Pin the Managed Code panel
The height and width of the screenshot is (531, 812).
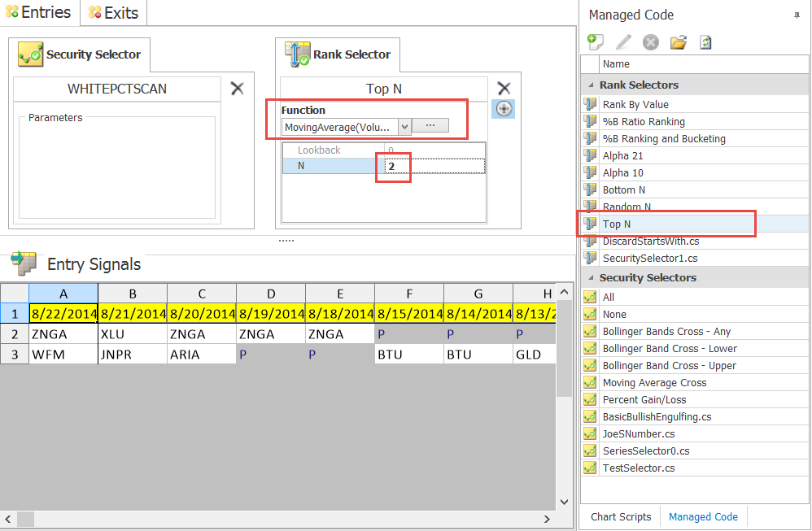click(797, 15)
